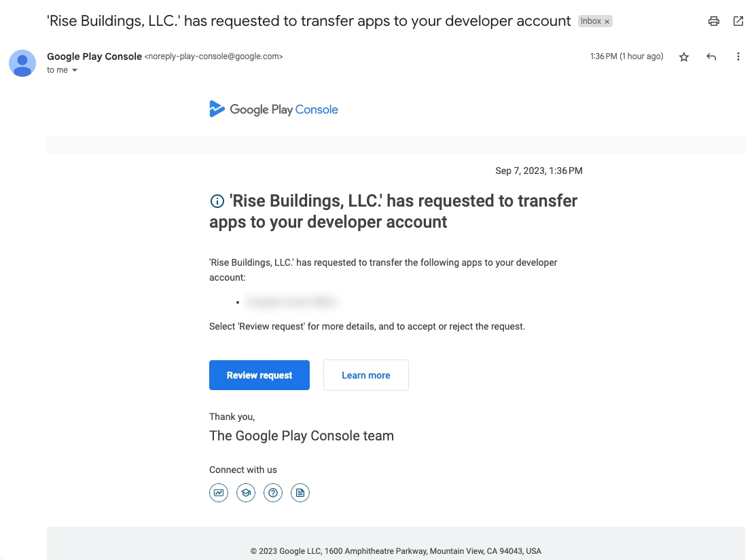Open email in new window icon
Viewport: 756px width, 560px height.
click(x=738, y=21)
